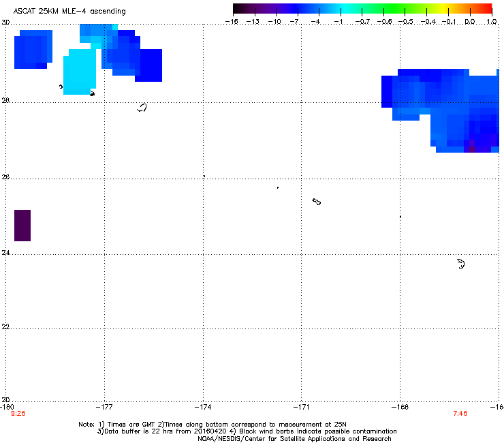Click the red 7:46 time stamp
The height and width of the screenshot is (443, 504).
[460, 414]
